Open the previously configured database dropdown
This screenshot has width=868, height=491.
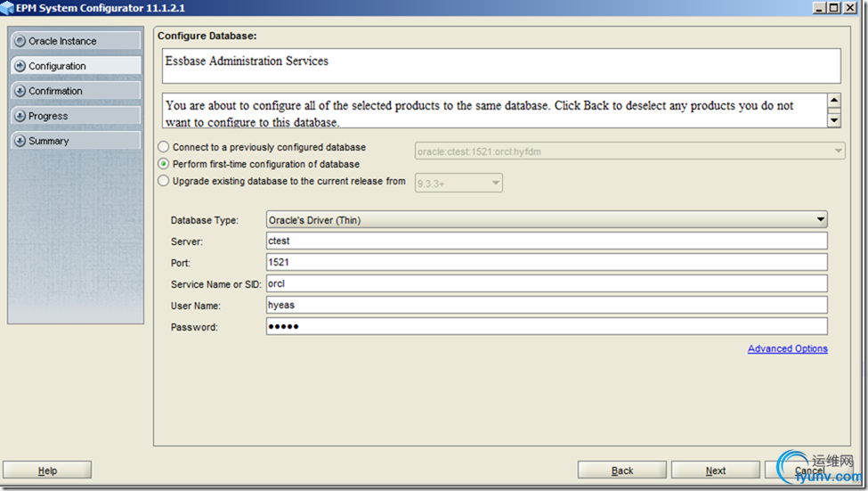(x=630, y=151)
